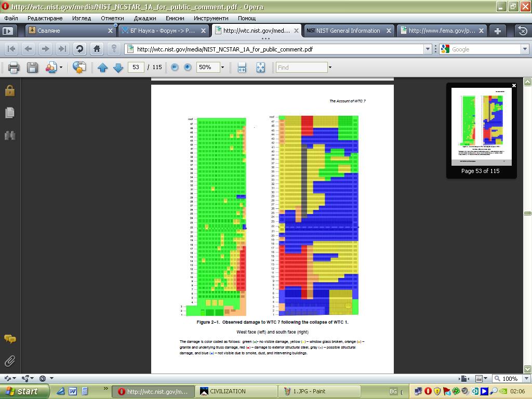Switch to NIST General Information tab

coord(349,31)
